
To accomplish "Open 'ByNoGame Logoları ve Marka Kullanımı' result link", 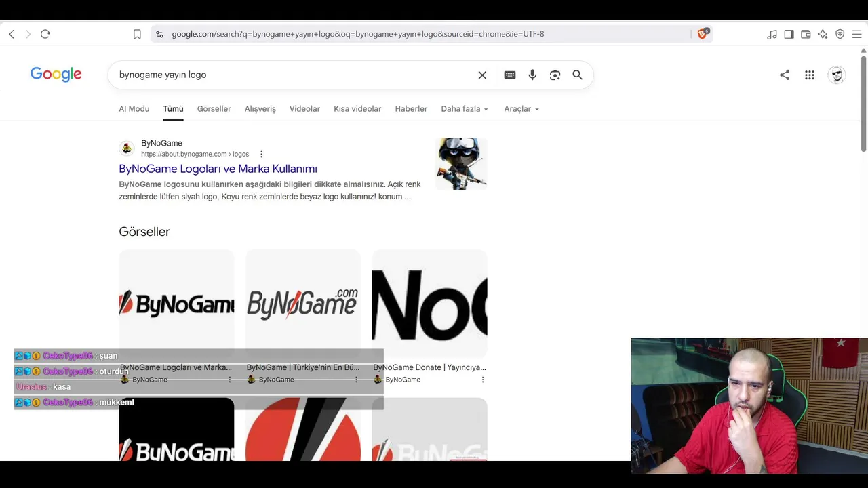I will click(x=218, y=169).
